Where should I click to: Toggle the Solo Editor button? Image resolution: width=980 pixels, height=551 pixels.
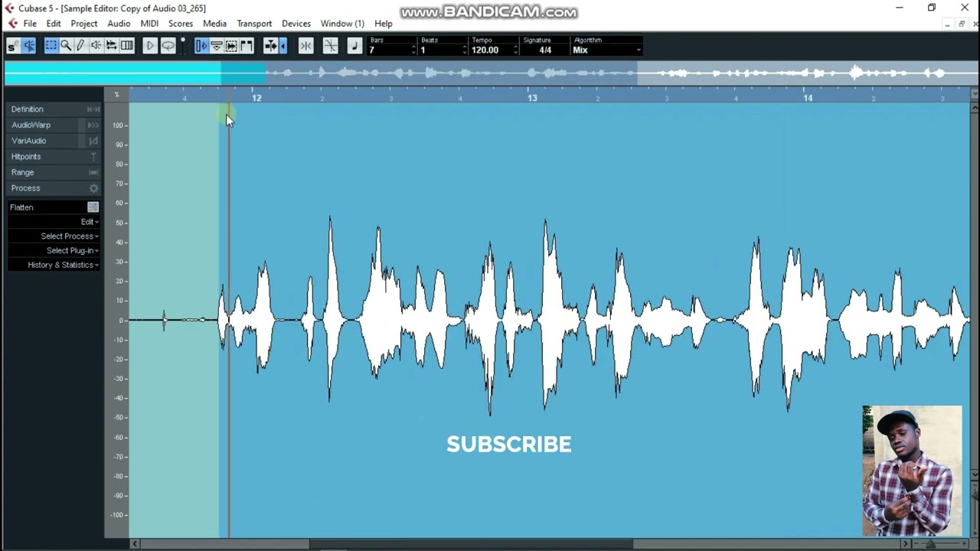(12, 46)
